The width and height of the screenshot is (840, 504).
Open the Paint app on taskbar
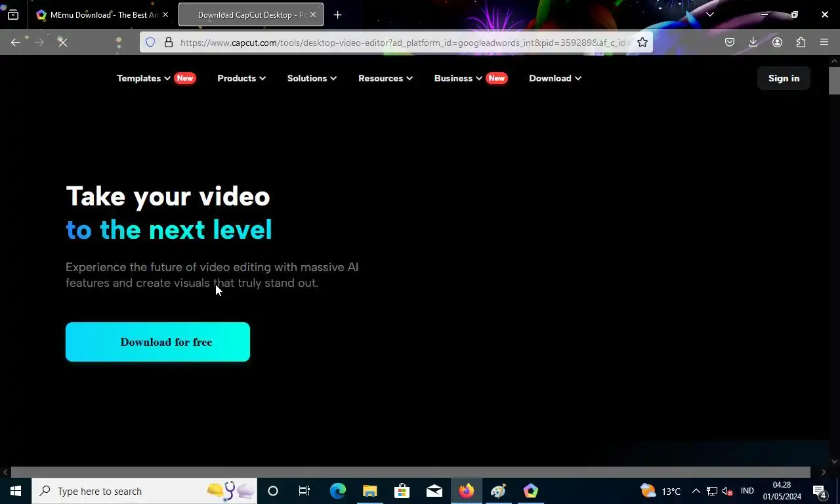498,491
